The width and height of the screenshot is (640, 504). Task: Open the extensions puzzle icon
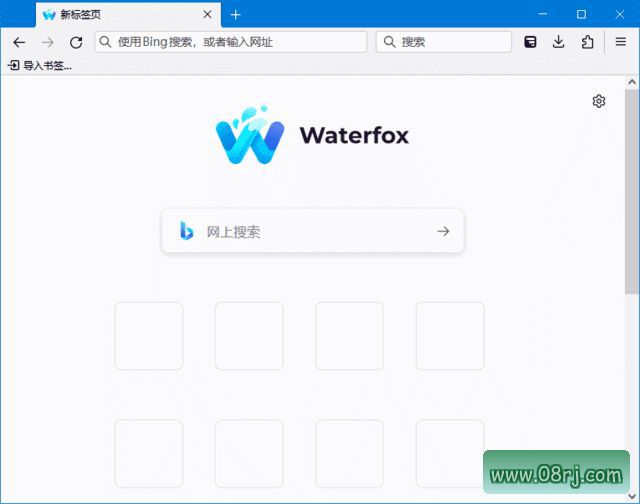587,42
